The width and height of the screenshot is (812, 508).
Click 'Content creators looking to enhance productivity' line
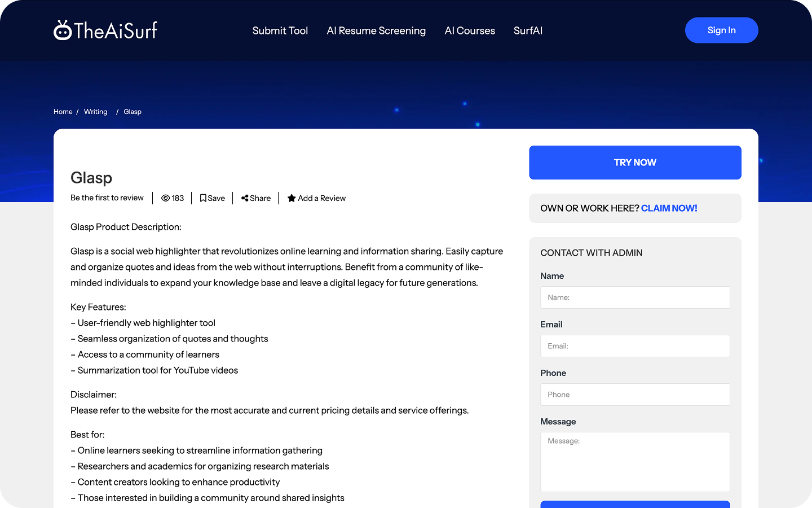pos(175,482)
